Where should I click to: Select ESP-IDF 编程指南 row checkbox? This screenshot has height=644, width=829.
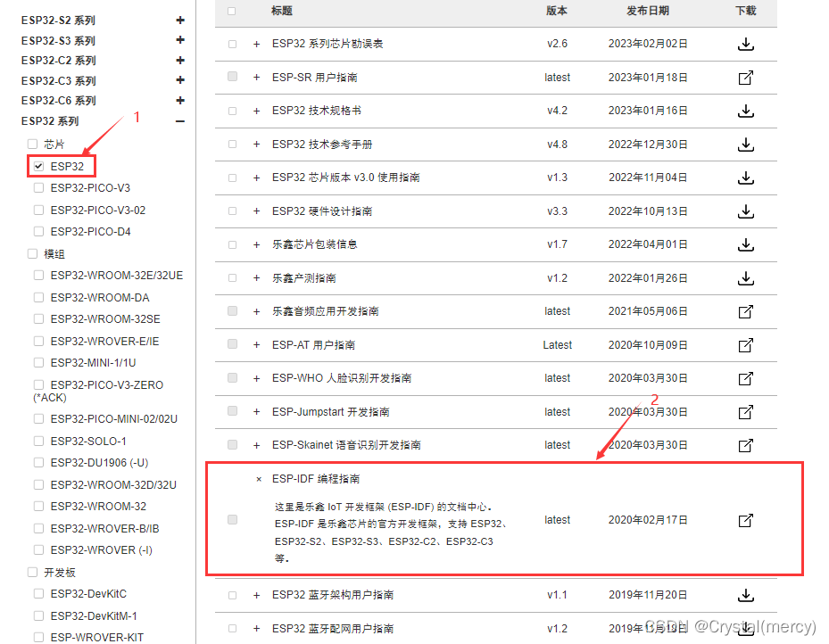[233, 520]
